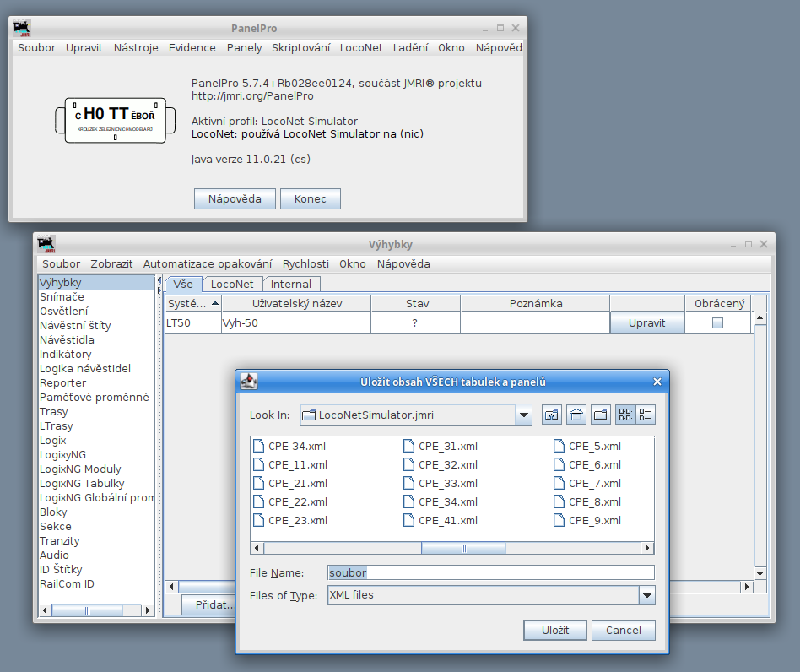Click the Konec button
Viewport: 800px width, 672px height.
click(x=311, y=199)
